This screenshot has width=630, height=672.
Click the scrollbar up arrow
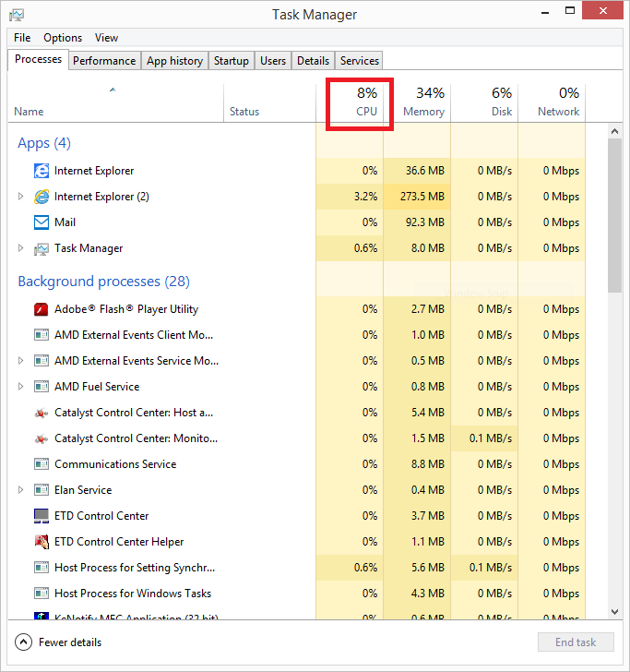click(x=614, y=131)
